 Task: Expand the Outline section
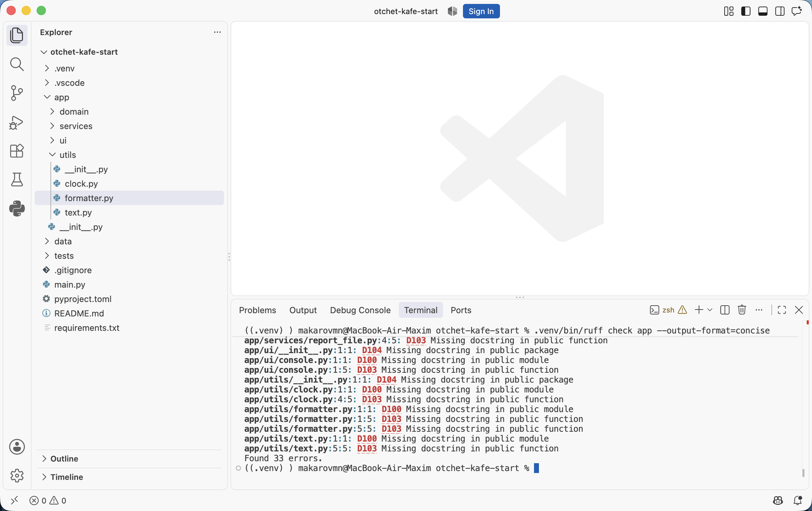[x=129, y=459]
